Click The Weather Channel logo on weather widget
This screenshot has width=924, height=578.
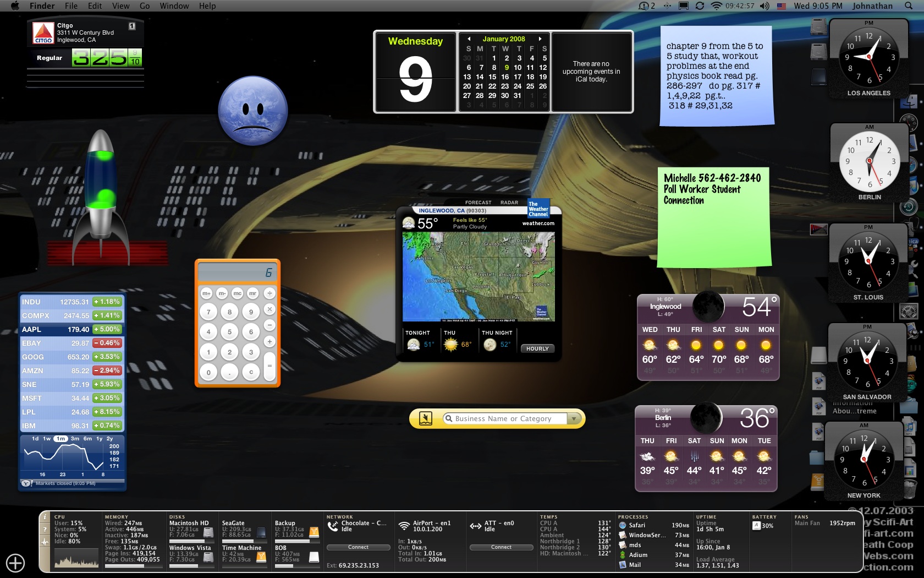[x=538, y=209]
